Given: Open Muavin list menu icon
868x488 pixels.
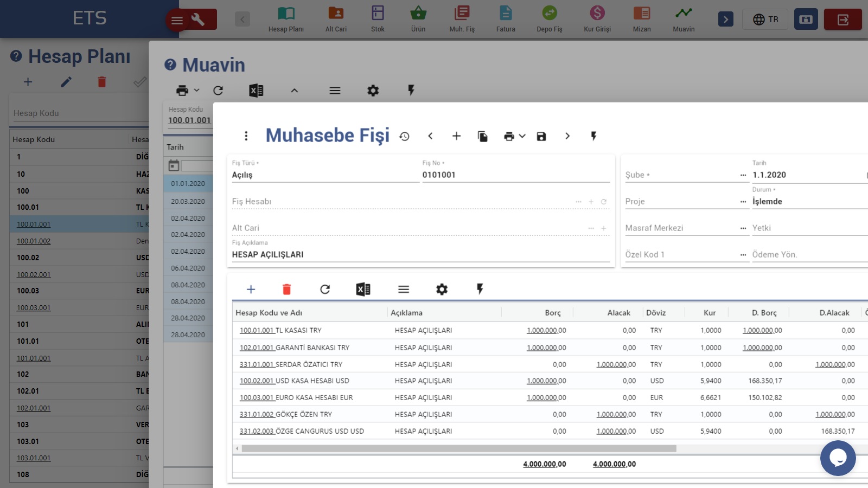Looking at the screenshot, I should [x=335, y=91].
